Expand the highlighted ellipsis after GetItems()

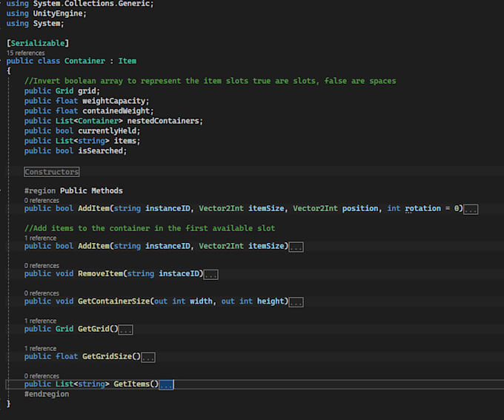(166, 384)
